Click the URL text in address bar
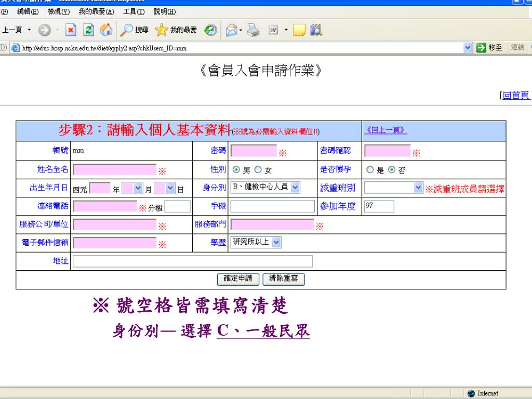Screen dimensions: 532x399 tap(104, 48)
